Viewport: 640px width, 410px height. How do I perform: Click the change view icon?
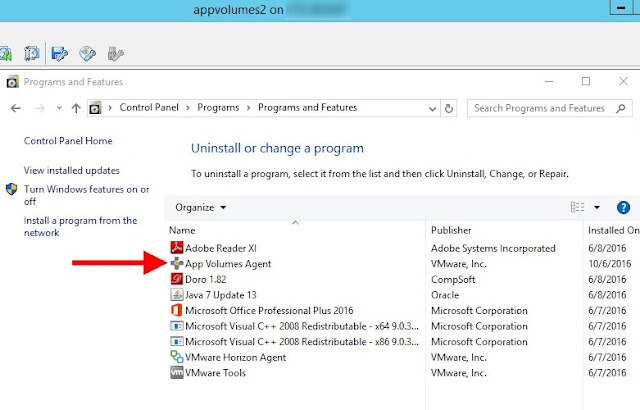coord(577,207)
